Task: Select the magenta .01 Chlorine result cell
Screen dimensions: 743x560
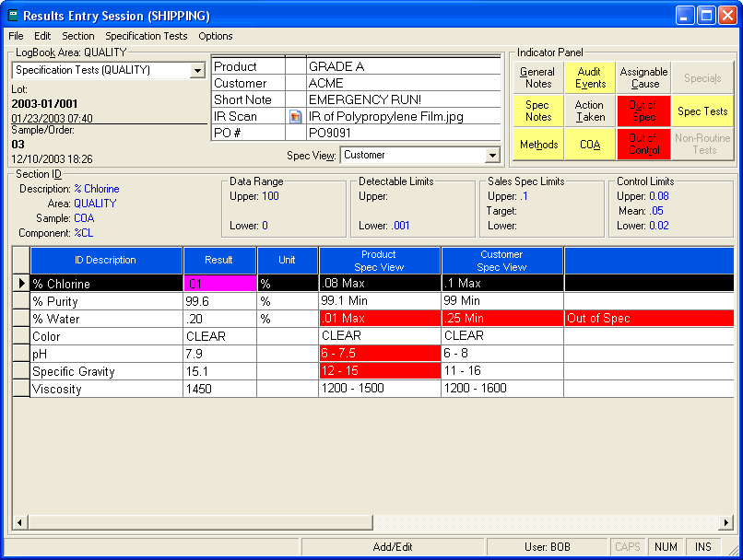Action: [x=220, y=284]
